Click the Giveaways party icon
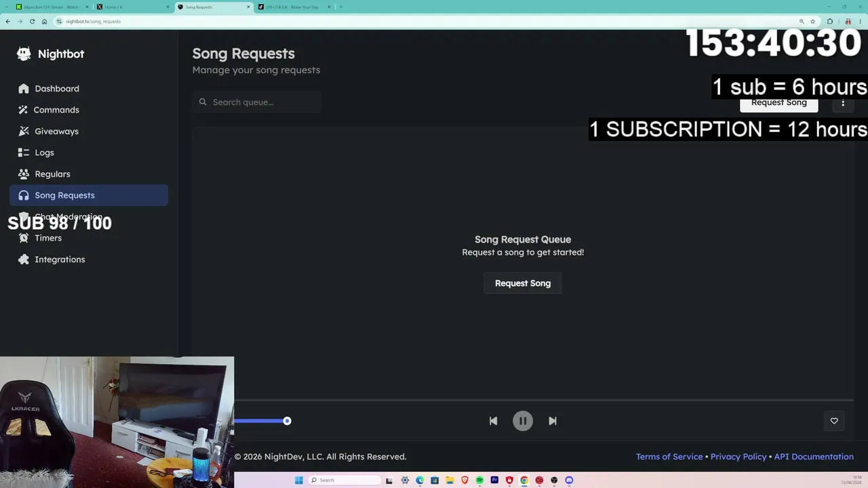868x488 pixels. (24, 131)
